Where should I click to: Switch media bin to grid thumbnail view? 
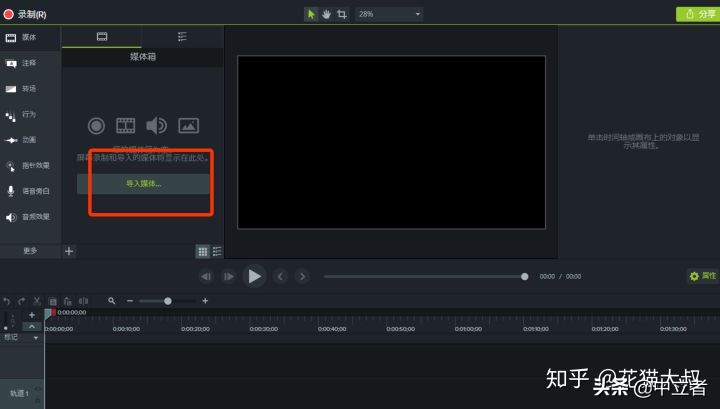202,252
